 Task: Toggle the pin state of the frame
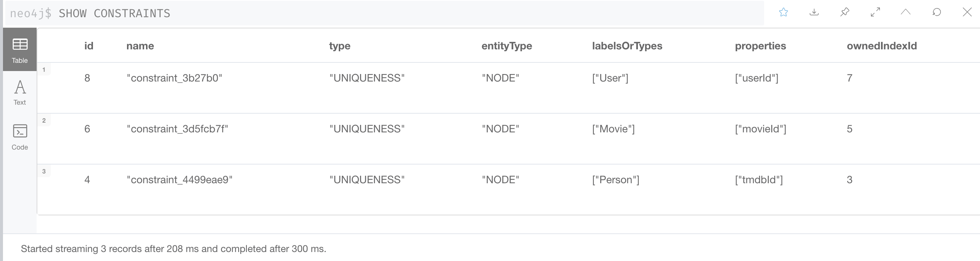click(x=844, y=12)
